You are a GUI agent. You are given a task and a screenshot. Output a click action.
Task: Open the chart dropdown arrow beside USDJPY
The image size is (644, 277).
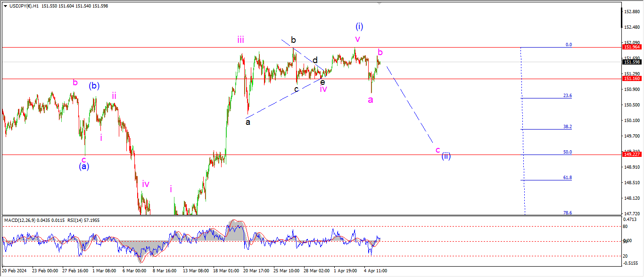(5, 6)
